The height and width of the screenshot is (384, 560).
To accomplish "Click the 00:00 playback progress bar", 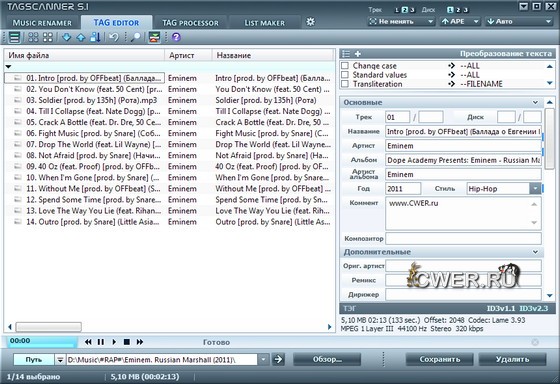I will (x=42, y=341).
